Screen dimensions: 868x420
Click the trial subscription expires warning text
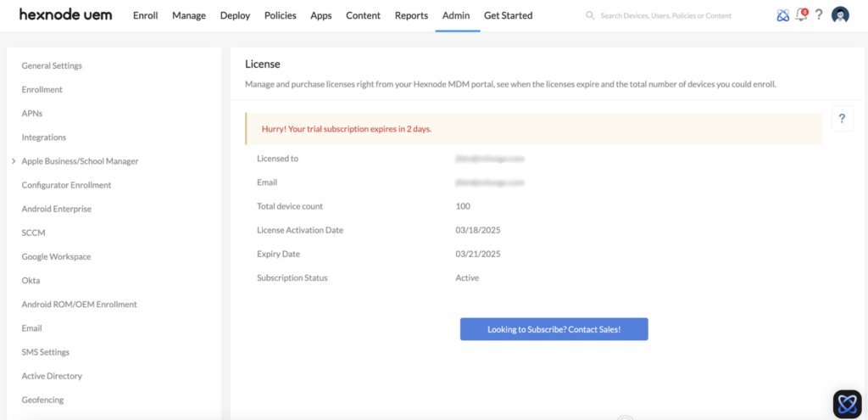pyautogui.click(x=347, y=129)
